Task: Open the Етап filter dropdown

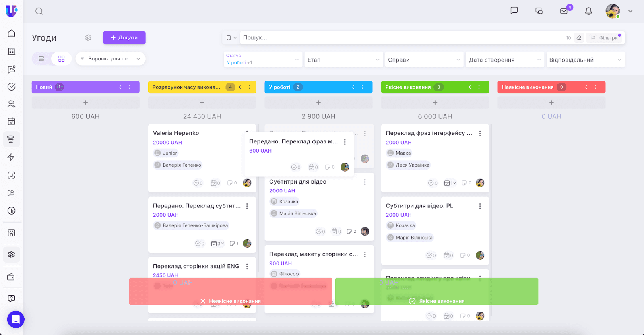Action: 343,60
